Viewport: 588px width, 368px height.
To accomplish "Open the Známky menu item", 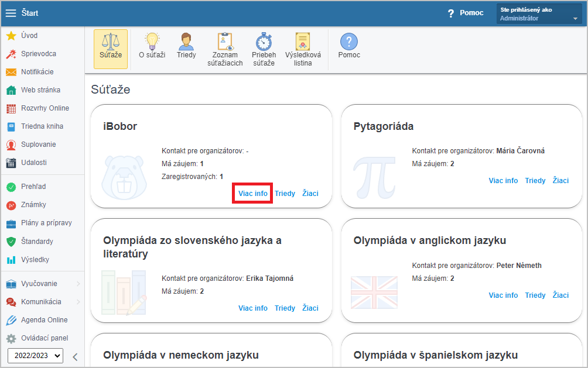I will coord(33,205).
